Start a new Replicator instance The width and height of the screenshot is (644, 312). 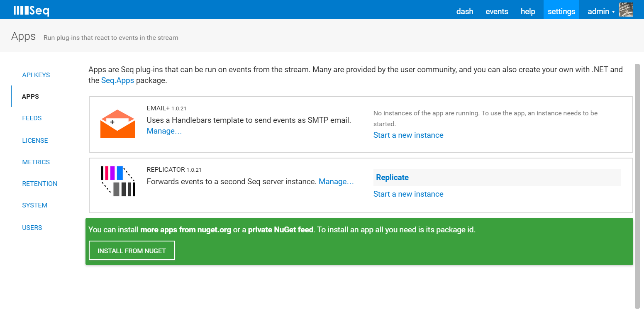click(408, 194)
